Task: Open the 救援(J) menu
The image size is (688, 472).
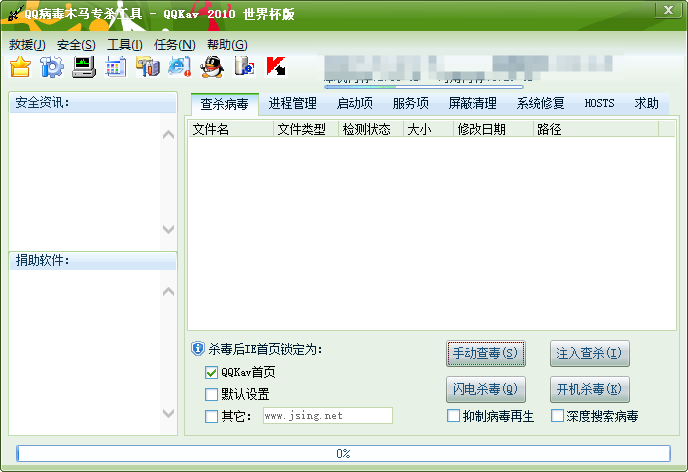Action: pos(27,45)
